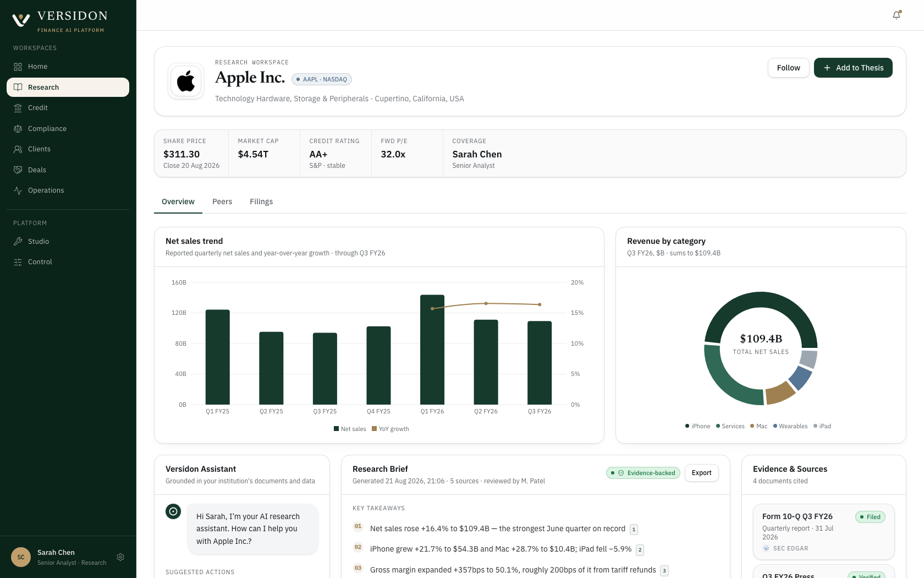Toggle the Mac legend dot
924x578 pixels.
point(752,426)
